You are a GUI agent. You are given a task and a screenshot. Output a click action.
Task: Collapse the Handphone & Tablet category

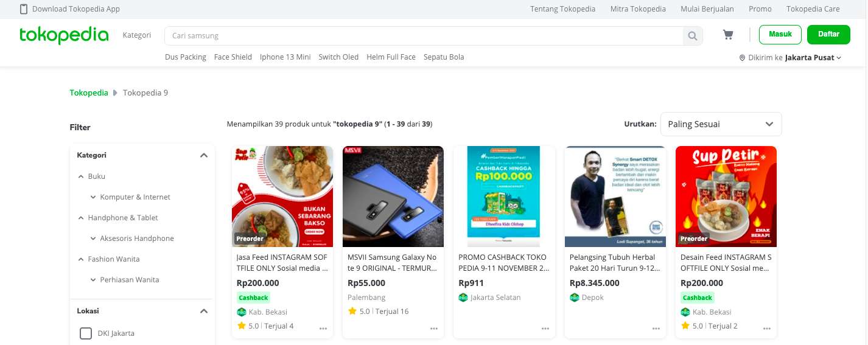pos(81,218)
